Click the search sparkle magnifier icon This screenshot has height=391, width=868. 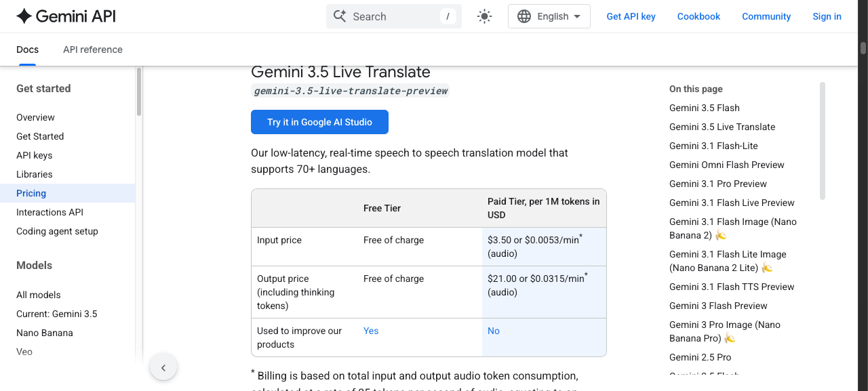click(340, 16)
